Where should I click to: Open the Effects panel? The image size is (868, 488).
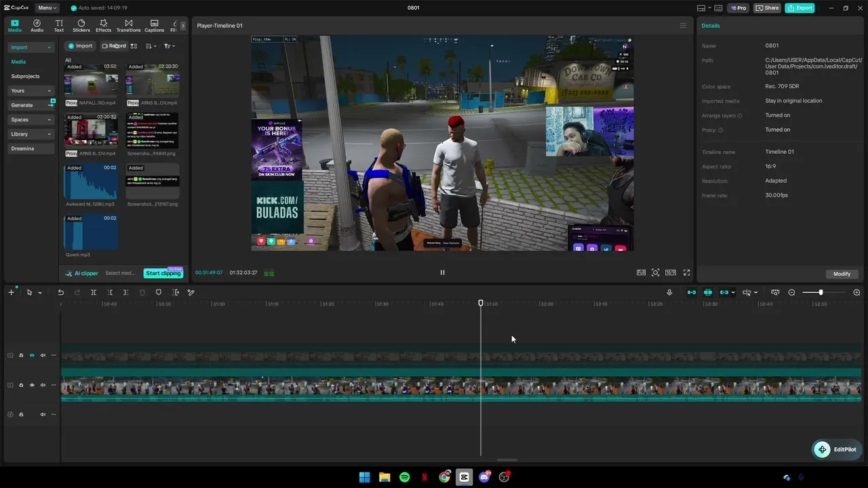coord(104,26)
